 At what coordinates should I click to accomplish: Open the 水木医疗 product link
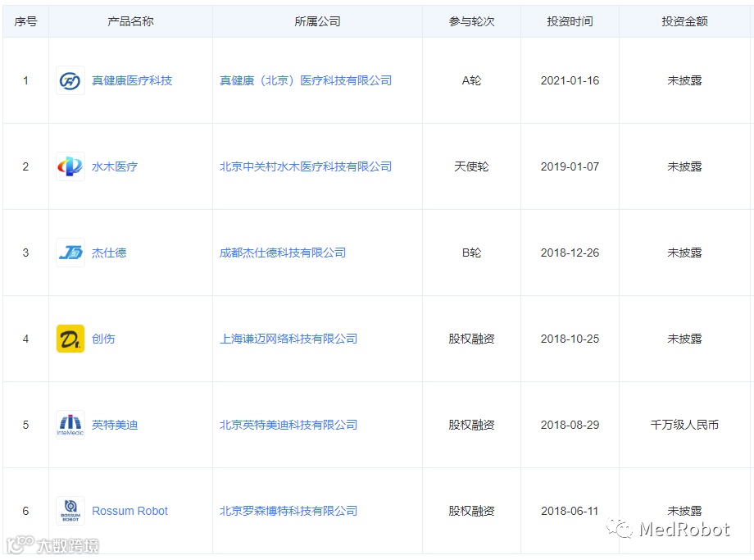(115, 166)
